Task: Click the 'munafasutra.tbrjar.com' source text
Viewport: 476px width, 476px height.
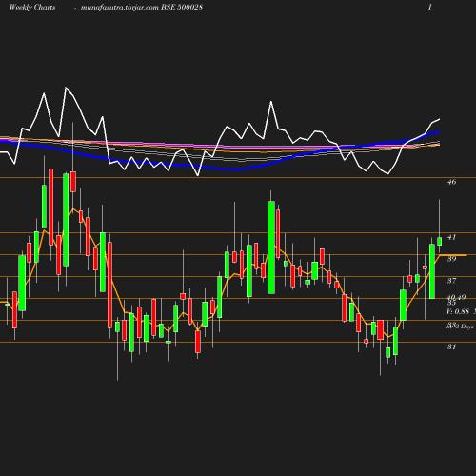Action: [x=120, y=8]
